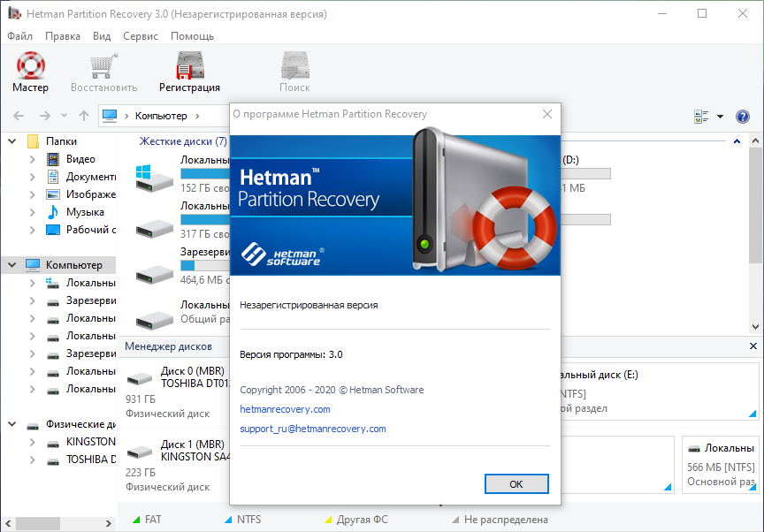The width and height of the screenshot is (764, 532).
Task: Open the blue help question mark
Action: point(743,117)
